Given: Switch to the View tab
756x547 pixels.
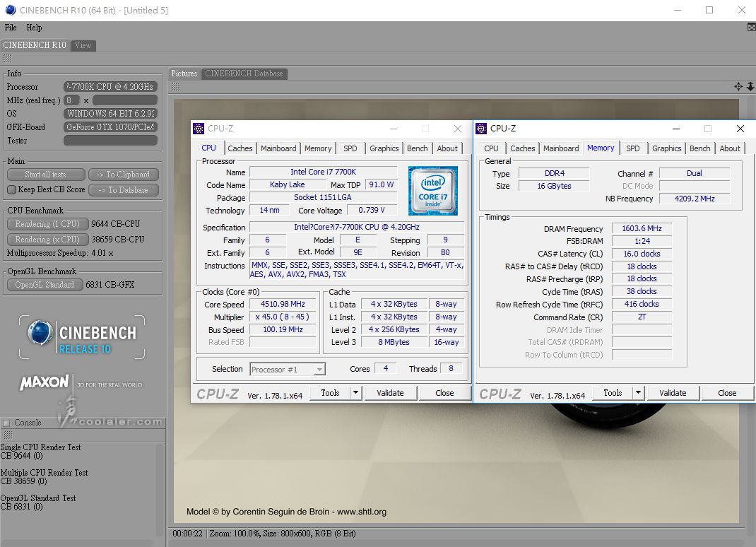Looking at the screenshot, I should [x=83, y=45].
